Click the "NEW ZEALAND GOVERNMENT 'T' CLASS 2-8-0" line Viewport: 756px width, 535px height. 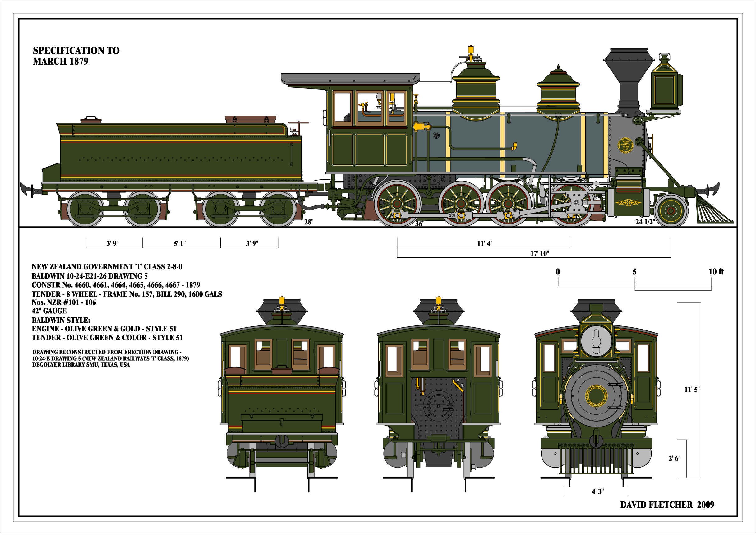click(107, 266)
